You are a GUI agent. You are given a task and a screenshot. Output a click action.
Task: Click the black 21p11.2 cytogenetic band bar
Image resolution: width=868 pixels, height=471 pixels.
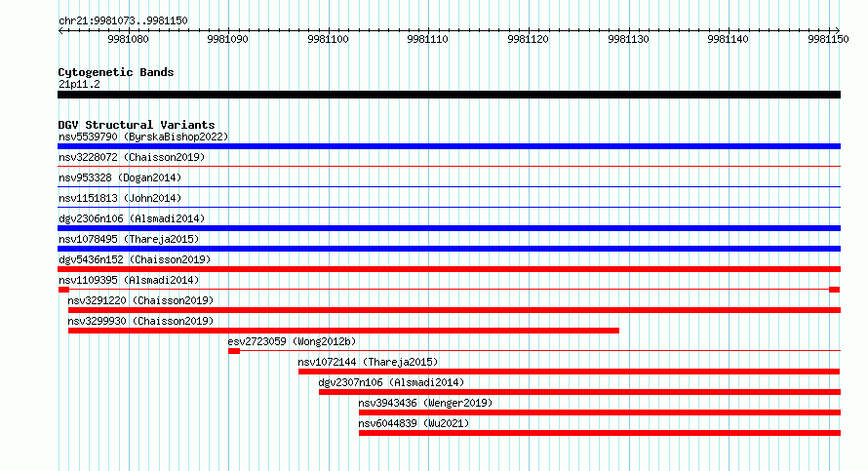449,95
